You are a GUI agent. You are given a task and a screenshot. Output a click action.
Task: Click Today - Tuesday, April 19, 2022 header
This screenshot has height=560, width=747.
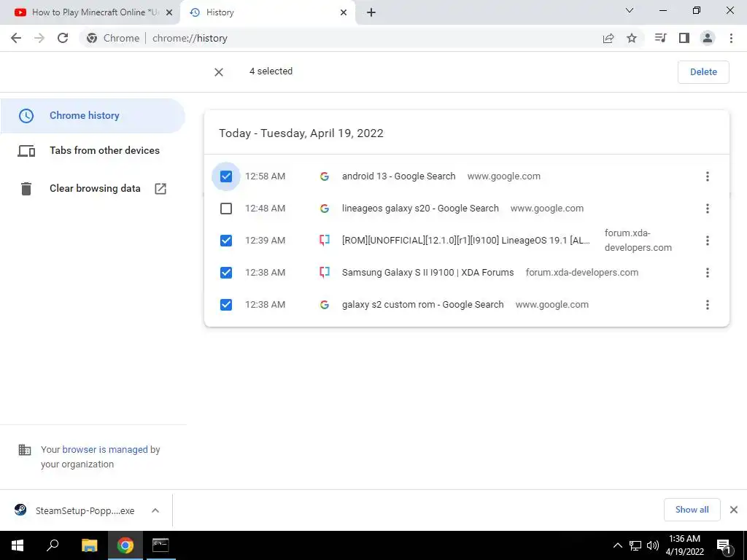pos(301,133)
